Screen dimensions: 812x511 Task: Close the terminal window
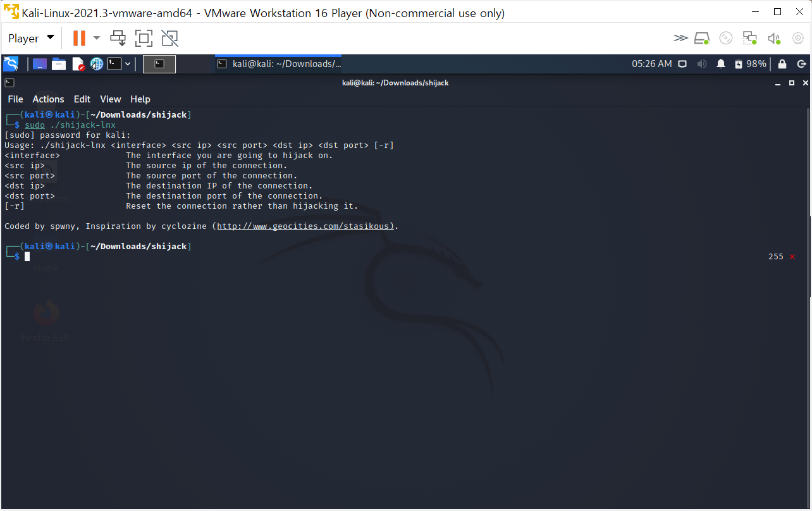tap(805, 83)
